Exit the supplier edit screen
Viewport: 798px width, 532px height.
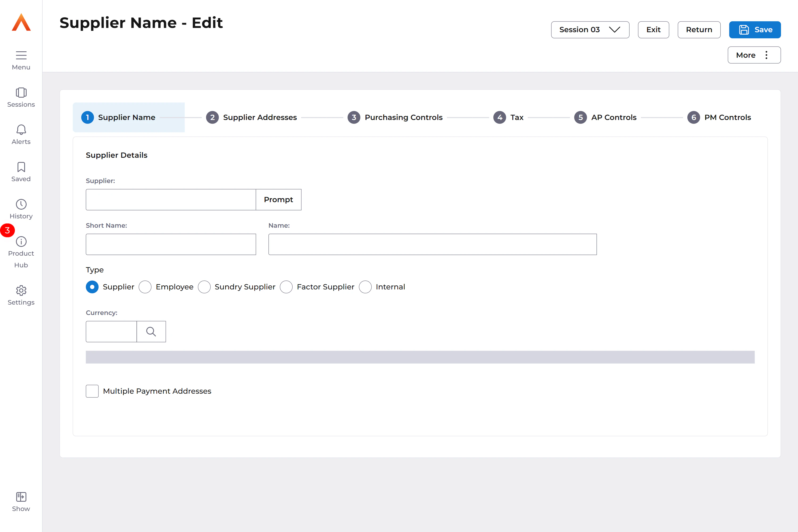pos(653,30)
